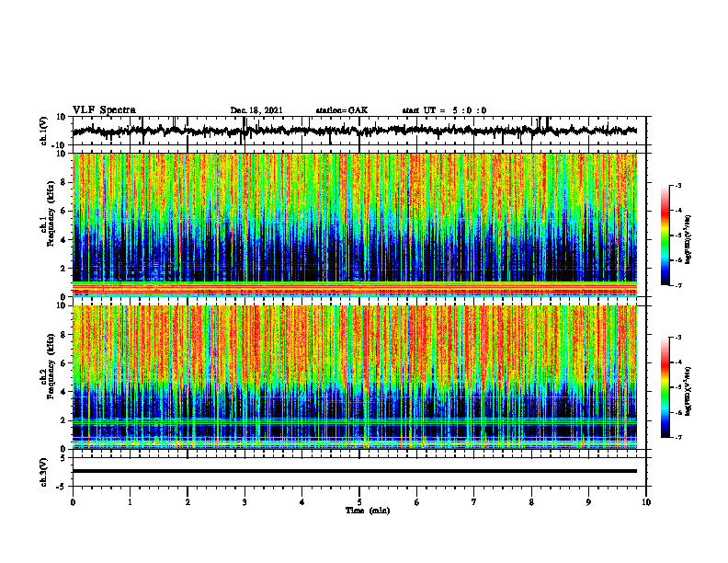
Task: Click time axis tick label "7"
Action: pyautogui.click(x=474, y=502)
